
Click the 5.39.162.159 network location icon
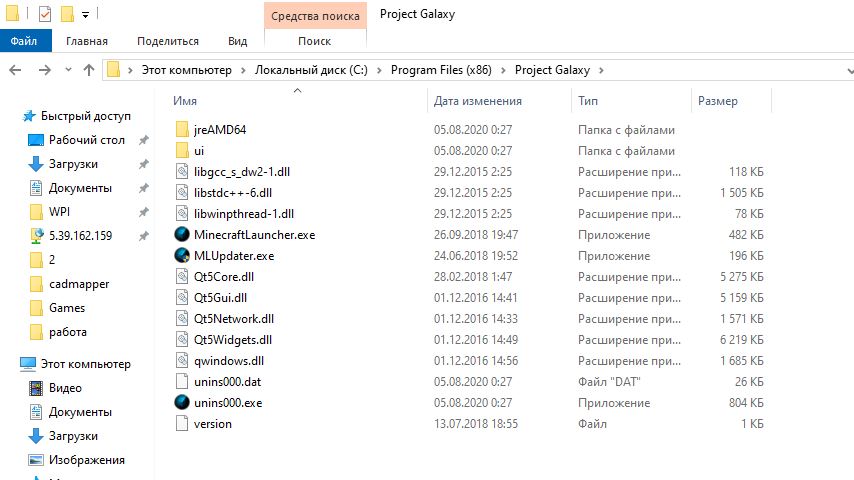pos(36,235)
